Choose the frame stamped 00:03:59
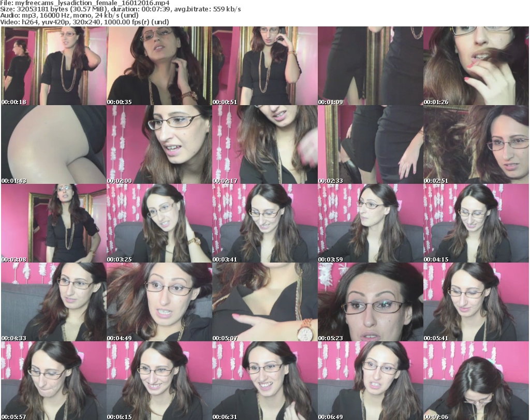530x420 pixels. tap(371, 224)
